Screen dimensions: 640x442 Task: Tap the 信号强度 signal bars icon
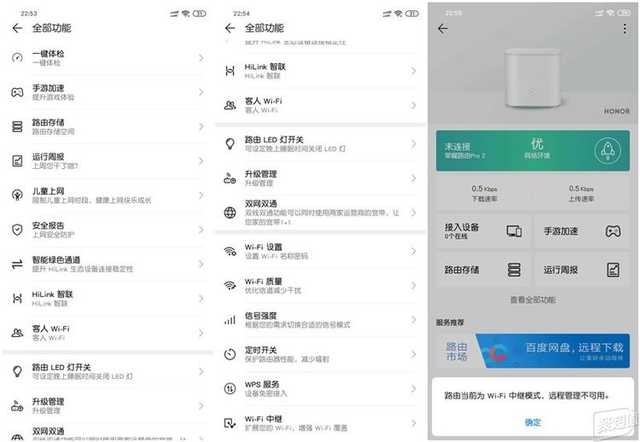(230, 320)
